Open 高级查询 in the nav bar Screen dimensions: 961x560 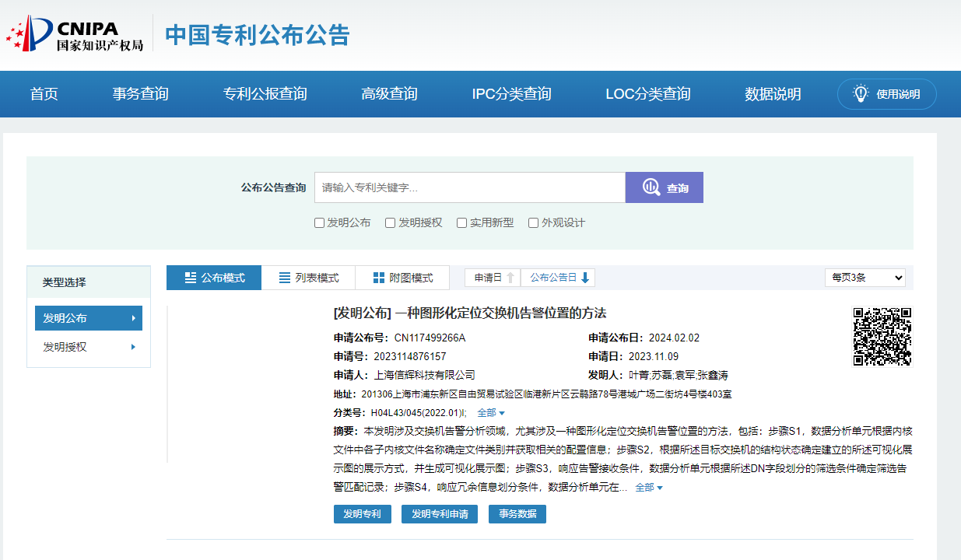[x=390, y=94]
